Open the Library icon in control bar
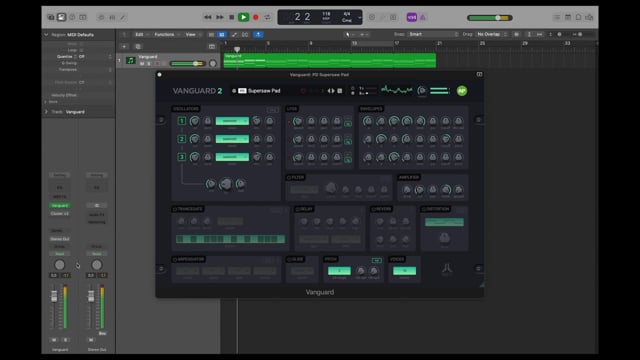Image resolution: width=640 pixels, height=360 pixels. click(x=51, y=17)
